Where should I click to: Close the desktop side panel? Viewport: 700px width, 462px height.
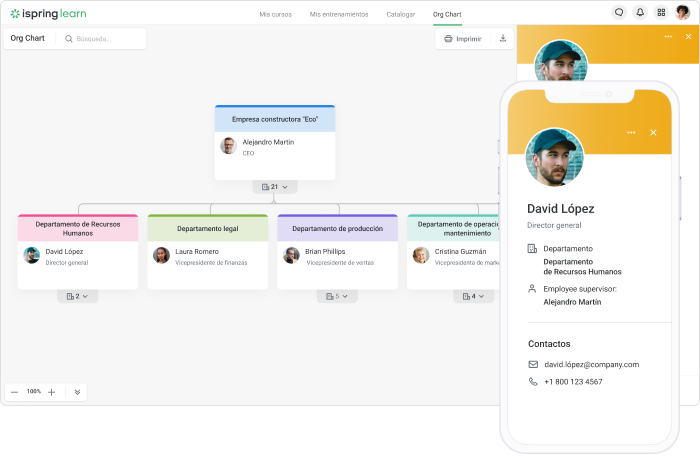pyautogui.click(x=688, y=37)
